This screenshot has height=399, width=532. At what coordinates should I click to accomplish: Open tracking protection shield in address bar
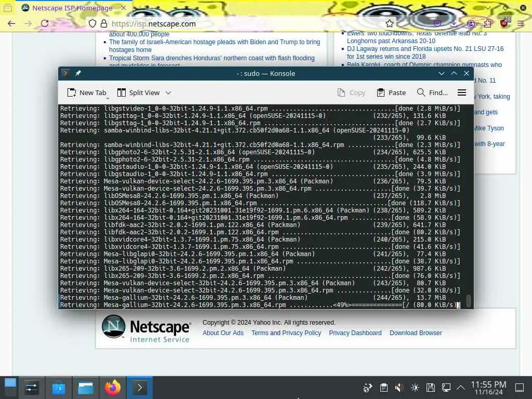pos(92,23)
